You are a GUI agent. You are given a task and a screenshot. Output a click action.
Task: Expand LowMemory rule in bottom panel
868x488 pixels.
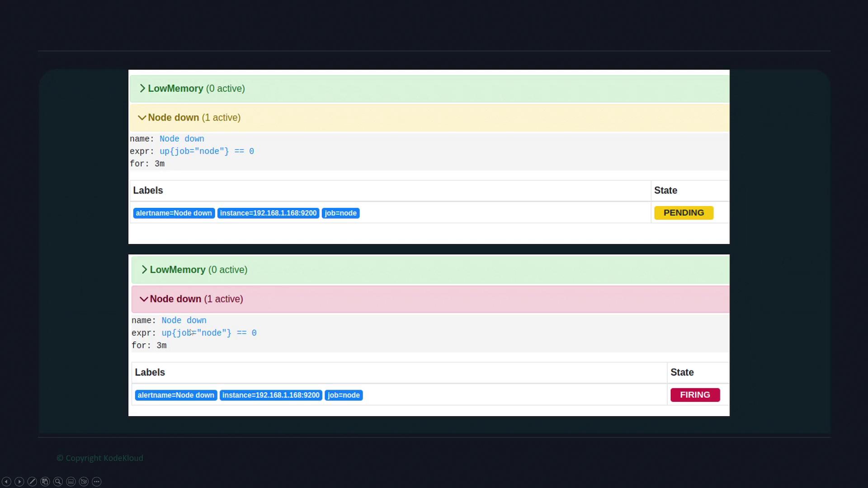pyautogui.click(x=177, y=270)
